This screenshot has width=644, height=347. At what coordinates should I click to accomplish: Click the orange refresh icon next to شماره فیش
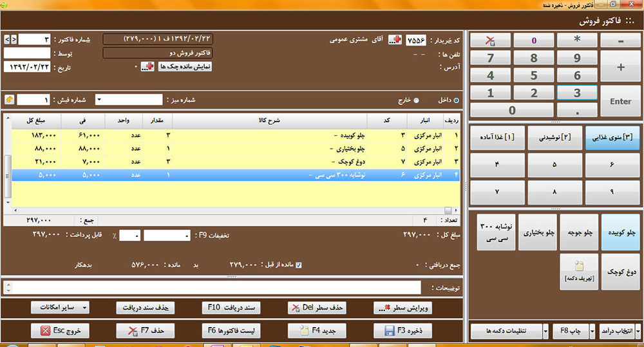coord(10,99)
